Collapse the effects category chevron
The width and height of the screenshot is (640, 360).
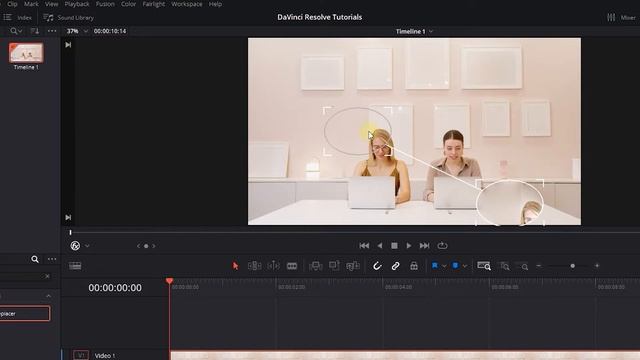tap(49, 296)
